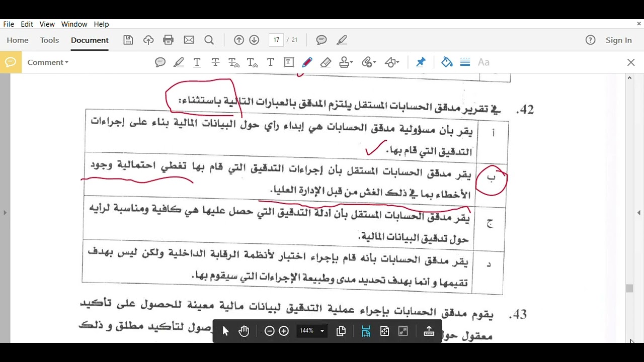This screenshot has width=644, height=362.
Task: Select the highlight text tool in comment toolbar
Action: pos(179,62)
